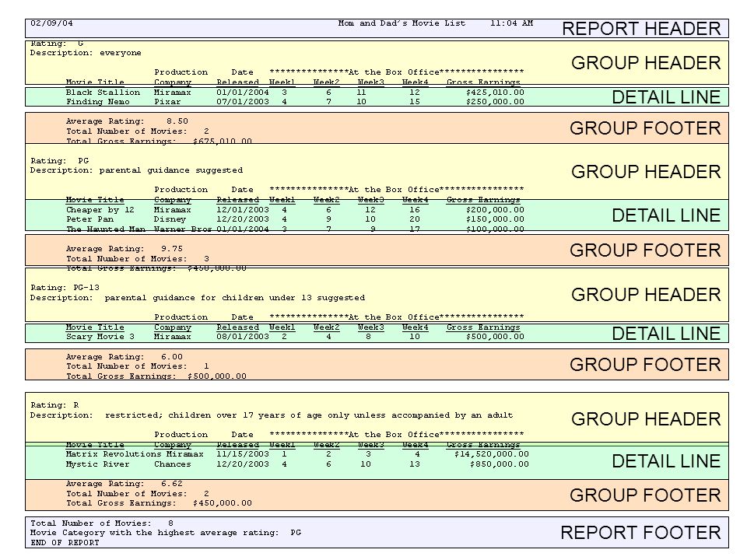Select gross earnings $850,000.00
This screenshot has width=747, height=560.
[500, 464]
